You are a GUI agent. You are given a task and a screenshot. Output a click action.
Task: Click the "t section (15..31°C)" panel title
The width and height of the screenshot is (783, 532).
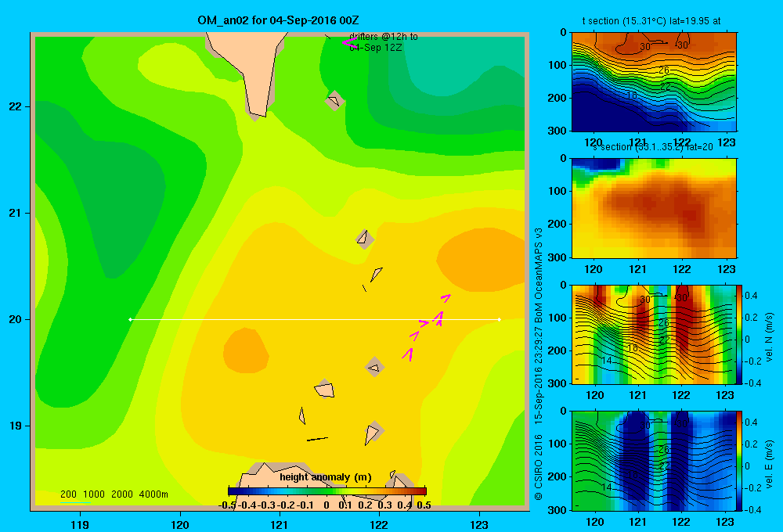[651, 21]
